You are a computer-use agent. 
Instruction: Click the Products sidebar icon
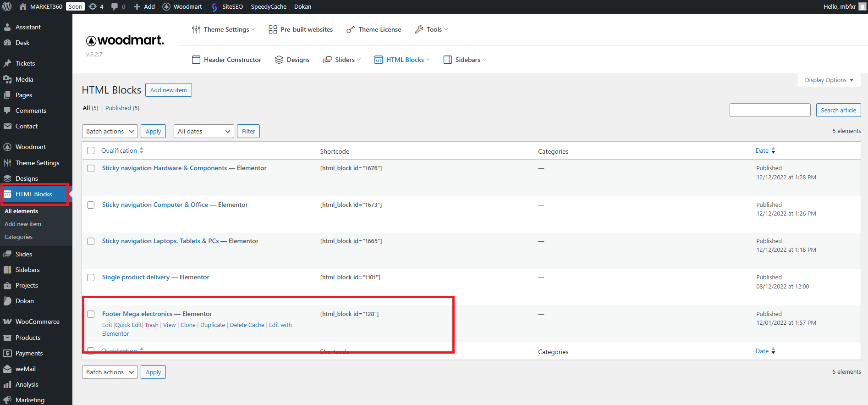tap(7, 338)
